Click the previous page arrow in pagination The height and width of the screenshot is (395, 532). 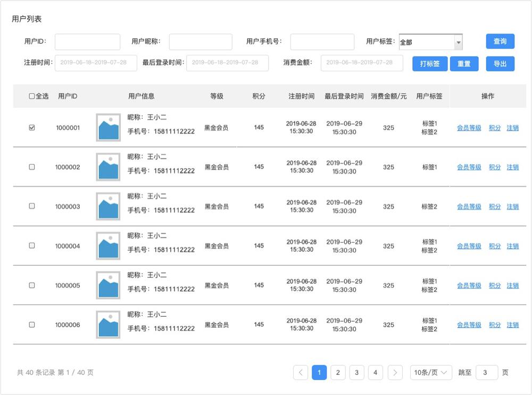click(x=300, y=373)
